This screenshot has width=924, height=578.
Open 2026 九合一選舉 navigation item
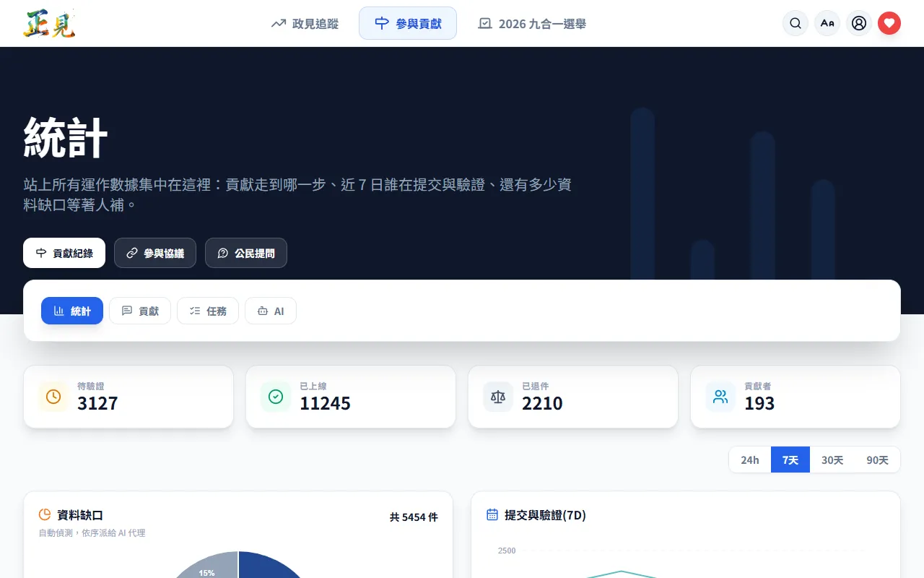(532, 23)
